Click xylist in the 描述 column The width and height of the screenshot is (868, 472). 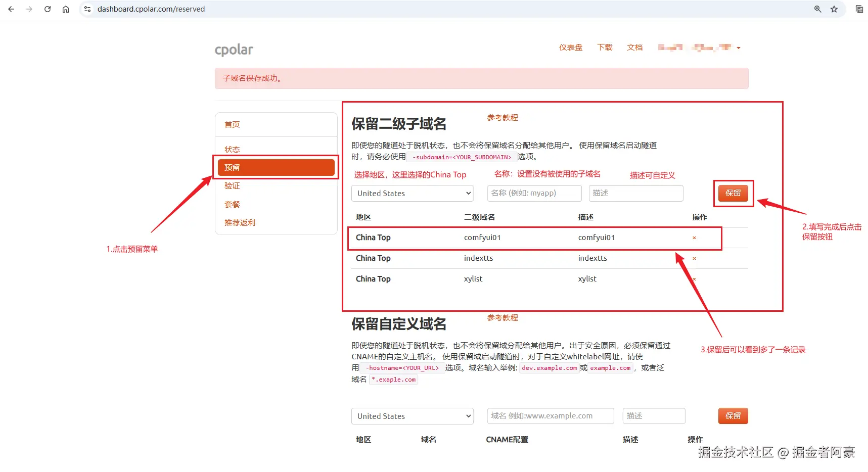(x=587, y=279)
